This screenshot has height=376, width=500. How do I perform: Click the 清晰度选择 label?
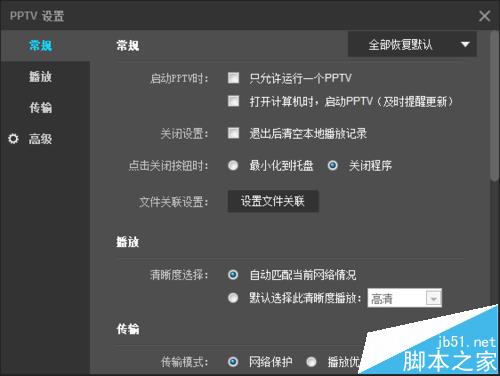tap(179, 275)
